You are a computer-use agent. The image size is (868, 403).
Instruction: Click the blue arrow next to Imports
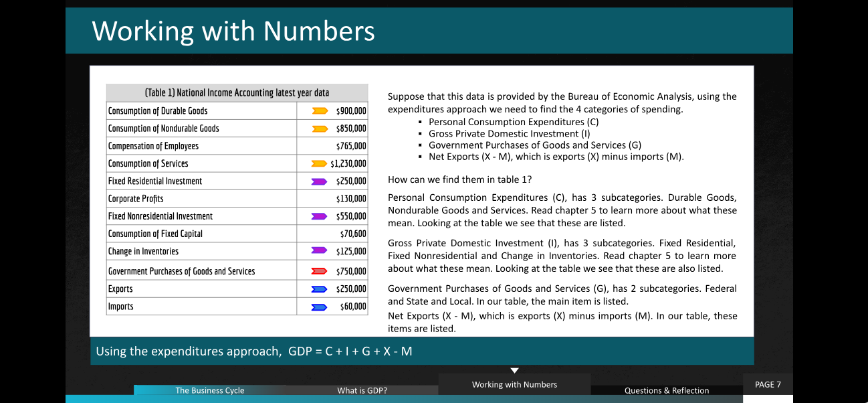coord(320,307)
